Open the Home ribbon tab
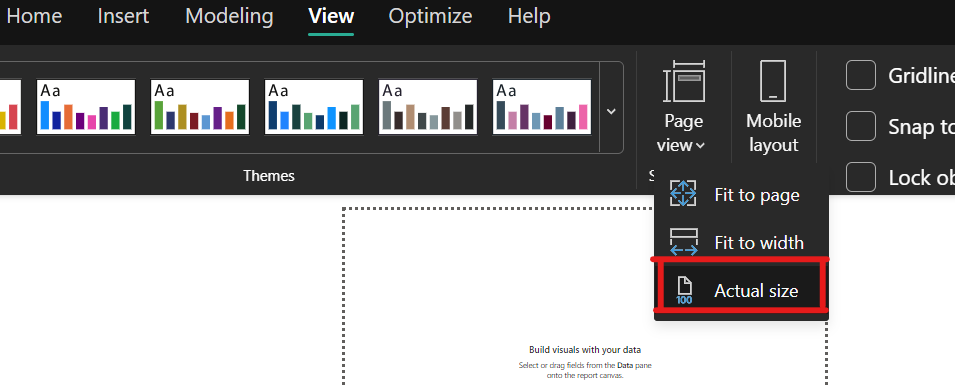Image resolution: width=955 pixels, height=388 pixels. tap(33, 16)
